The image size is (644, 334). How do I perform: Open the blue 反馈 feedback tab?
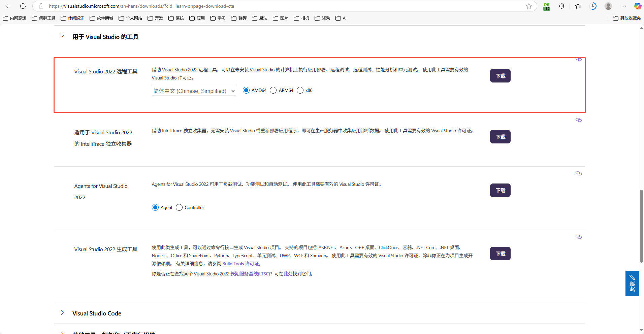click(x=632, y=283)
